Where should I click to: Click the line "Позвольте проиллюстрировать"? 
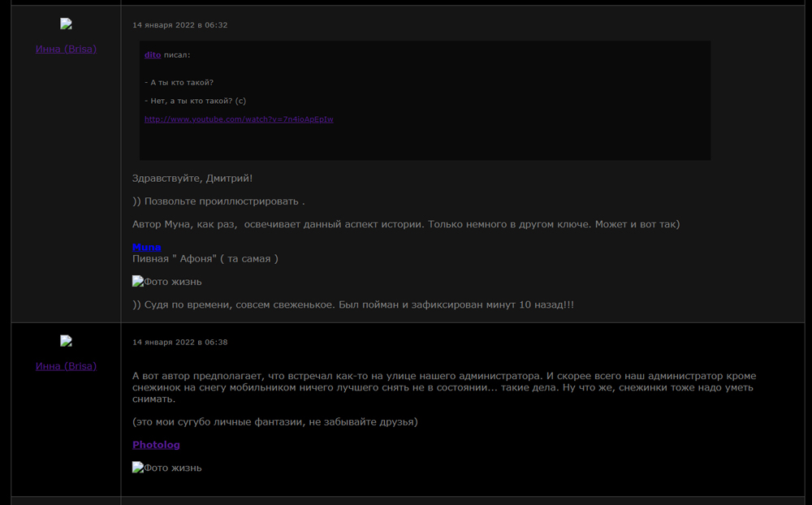[219, 201]
